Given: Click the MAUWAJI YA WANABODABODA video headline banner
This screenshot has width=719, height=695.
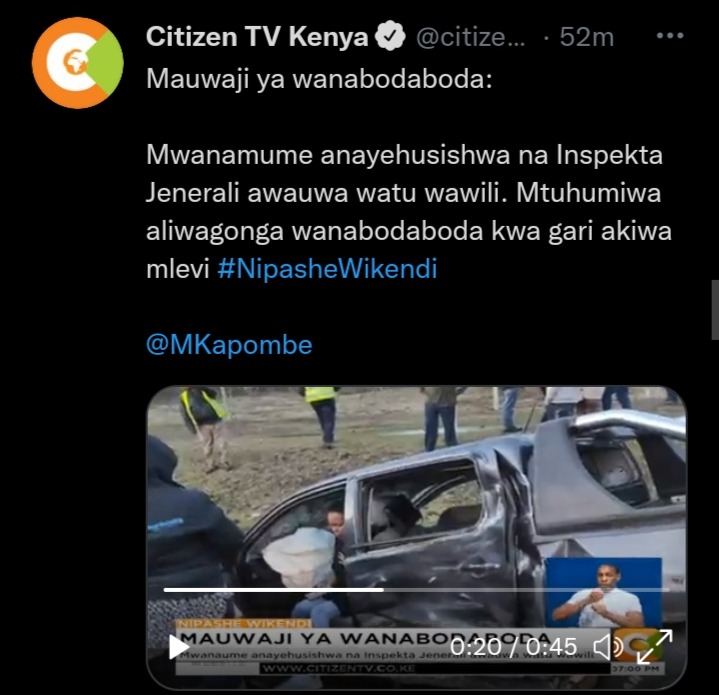Looking at the screenshot, I should pyautogui.click(x=365, y=638).
